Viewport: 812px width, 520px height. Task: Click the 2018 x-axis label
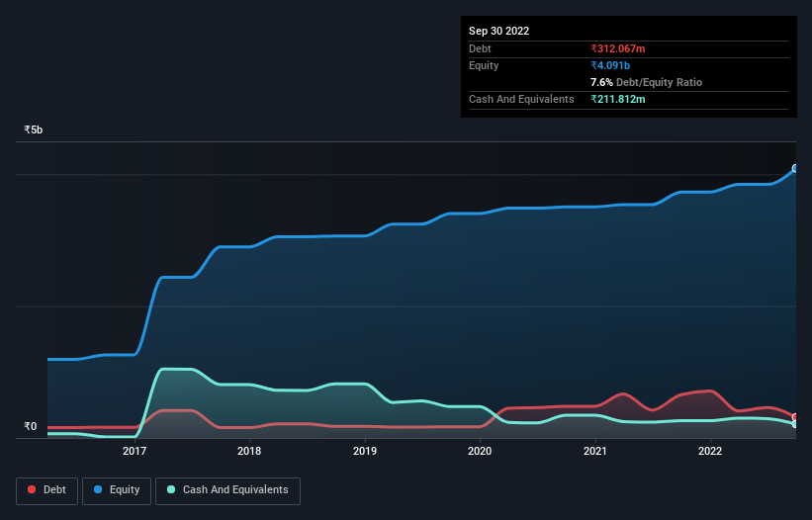tap(249, 451)
